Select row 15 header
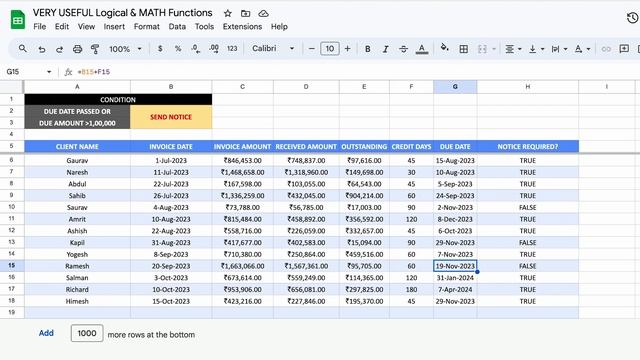 click(12, 266)
